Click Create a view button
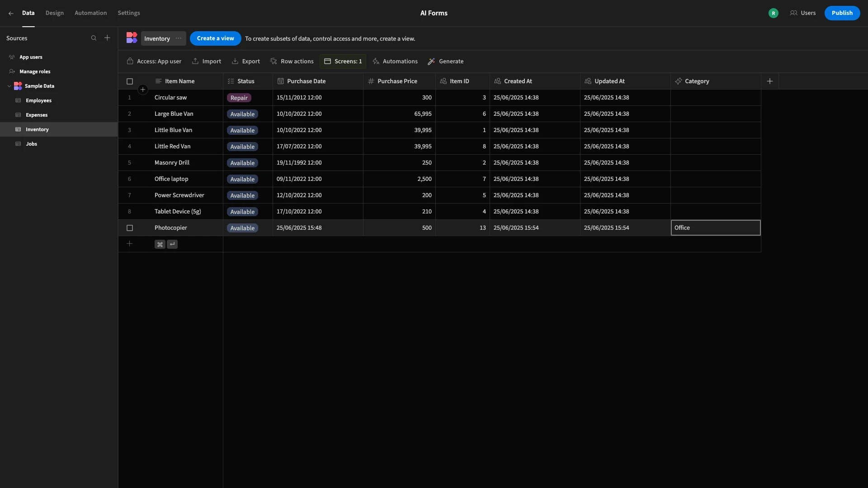868x488 pixels. [x=215, y=38]
